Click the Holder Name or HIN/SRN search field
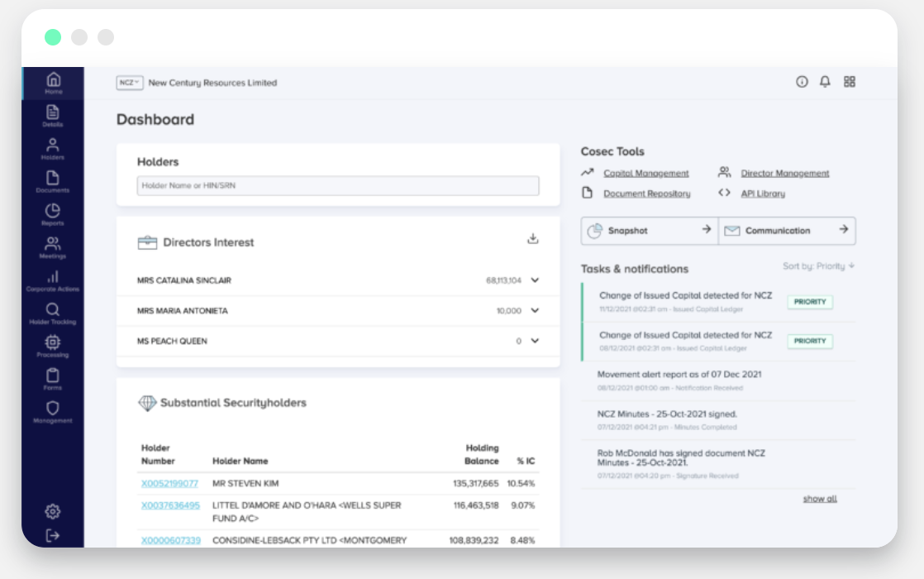The width and height of the screenshot is (924, 579). 338,186
